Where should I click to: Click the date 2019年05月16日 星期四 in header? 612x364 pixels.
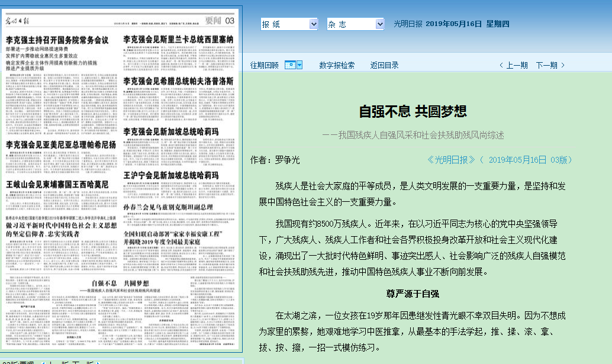pos(467,24)
